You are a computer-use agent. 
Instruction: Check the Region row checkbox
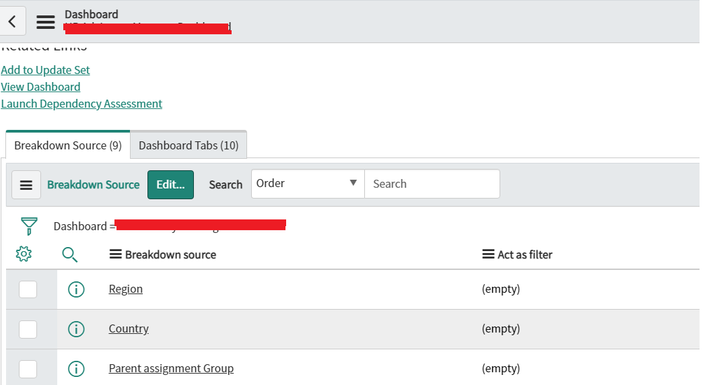coord(28,290)
